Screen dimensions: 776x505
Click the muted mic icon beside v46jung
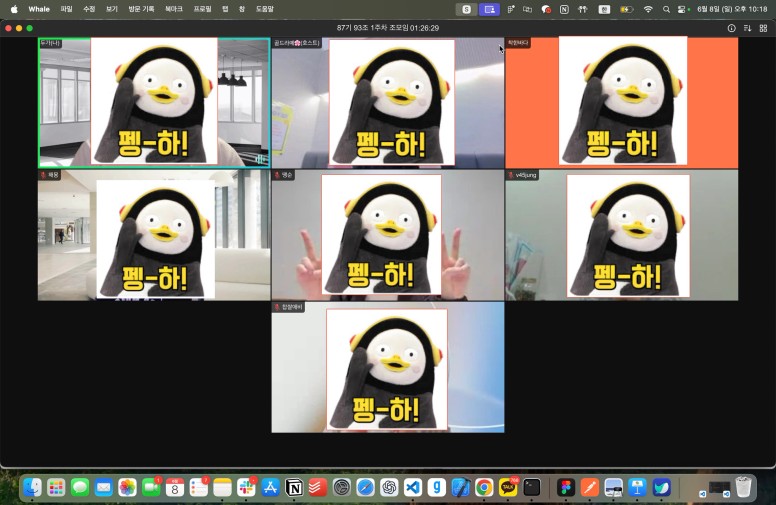tap(511, 175)
